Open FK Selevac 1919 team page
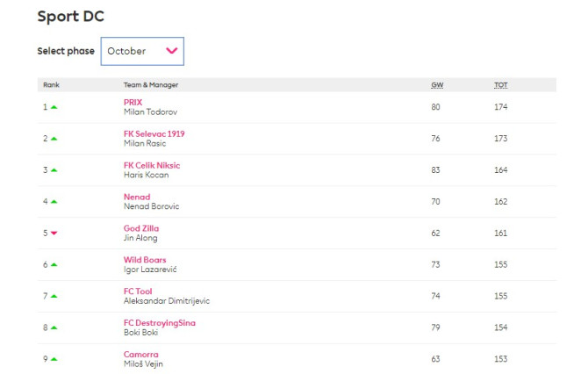 tap(154, 133)
